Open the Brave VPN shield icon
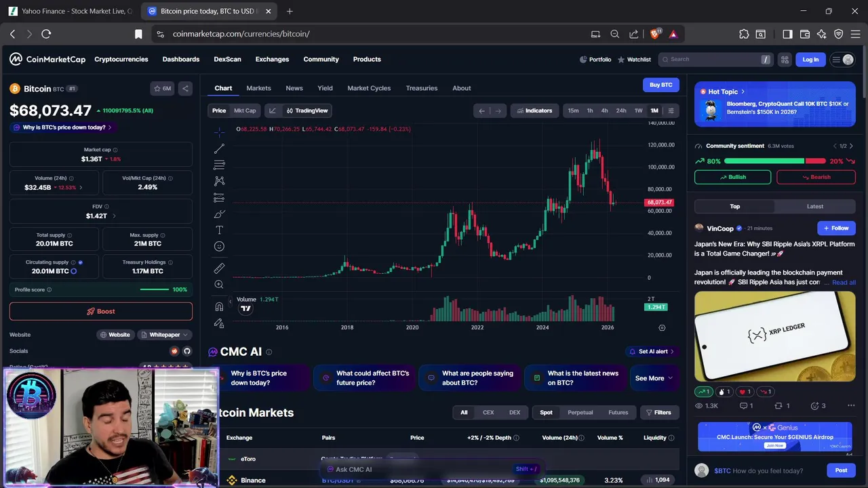The width and height of the screenshot is (868, 488). click(839, 34)
